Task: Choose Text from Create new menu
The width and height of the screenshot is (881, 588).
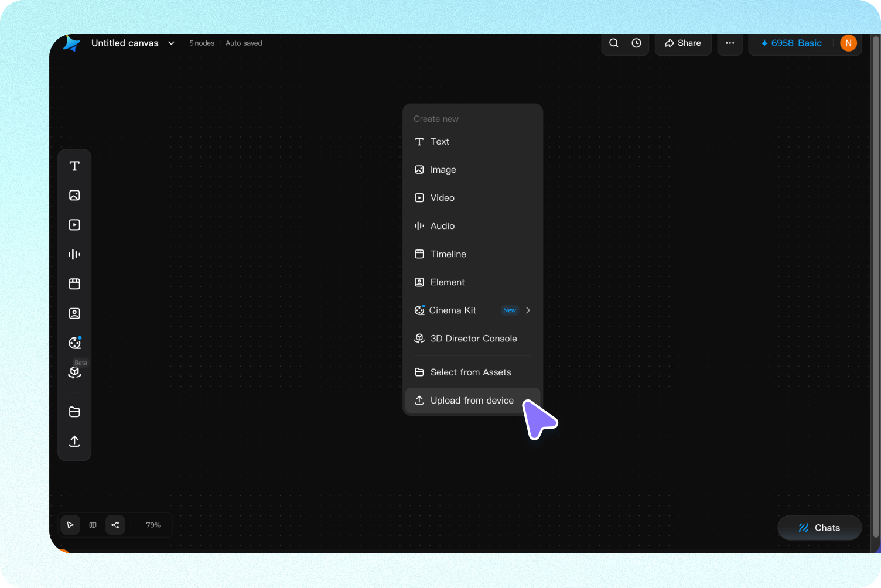Action: tap(473, 142)
